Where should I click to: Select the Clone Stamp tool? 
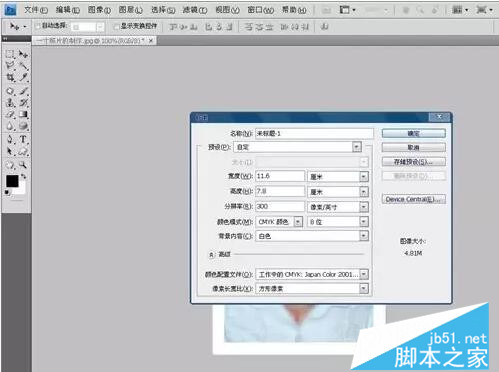click(x=10, y=103)
